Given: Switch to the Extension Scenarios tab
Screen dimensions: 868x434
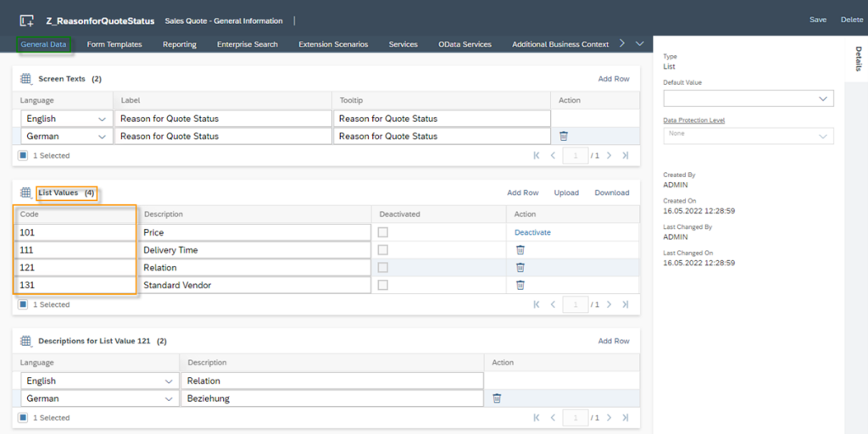Looking at the screenshot, I should tap(333, 44).
